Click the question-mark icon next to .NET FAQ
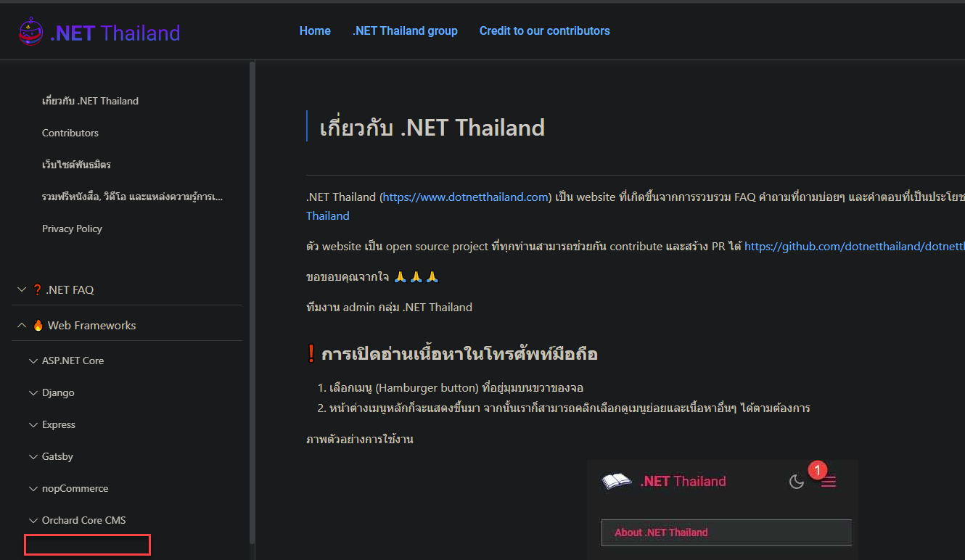 tap(37, 289)
